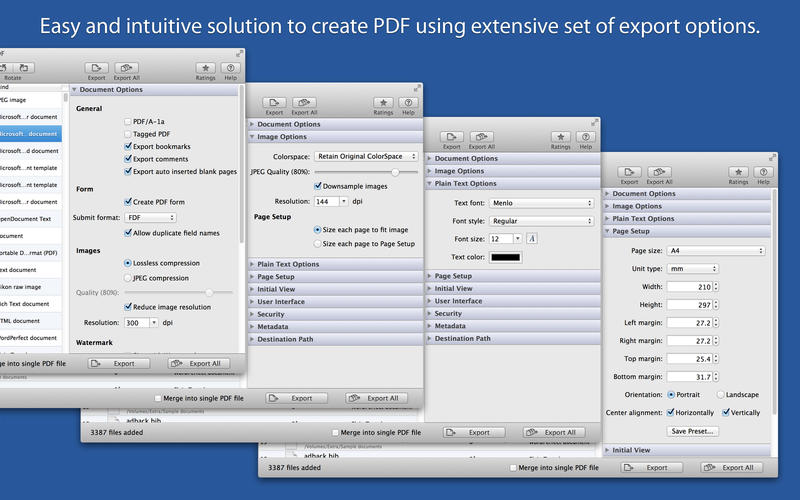Image resolution: width=800 pixels, height=500 pixels.
Task: Click Export All toolbar icon above Text font window
Action: pos(482,137)
